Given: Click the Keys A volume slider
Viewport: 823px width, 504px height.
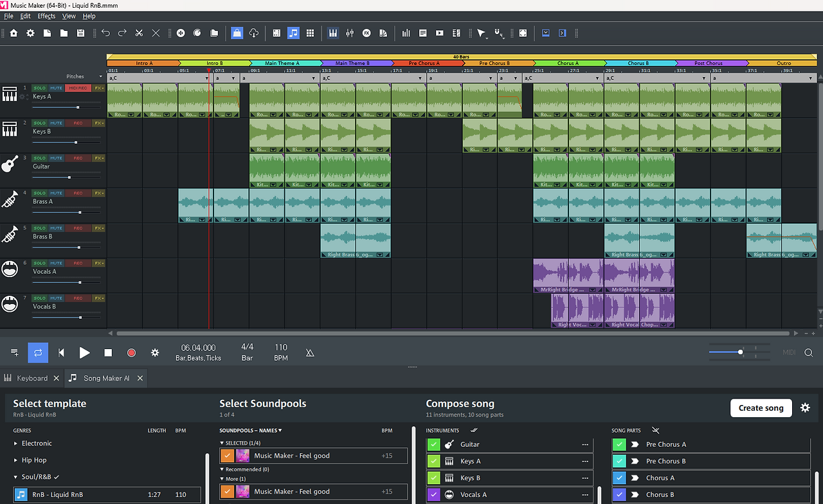Looking at the screenshot, I should coord(77,107).
